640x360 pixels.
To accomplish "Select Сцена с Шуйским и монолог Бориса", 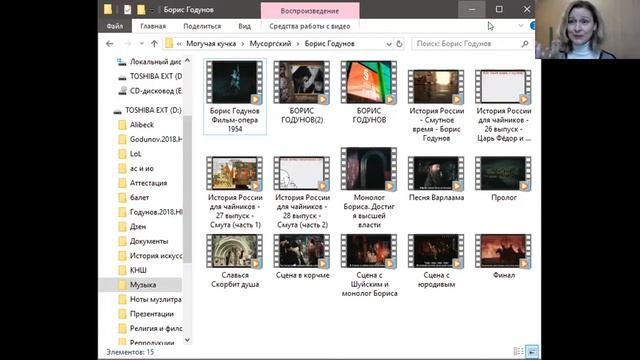I will [369, 266].
